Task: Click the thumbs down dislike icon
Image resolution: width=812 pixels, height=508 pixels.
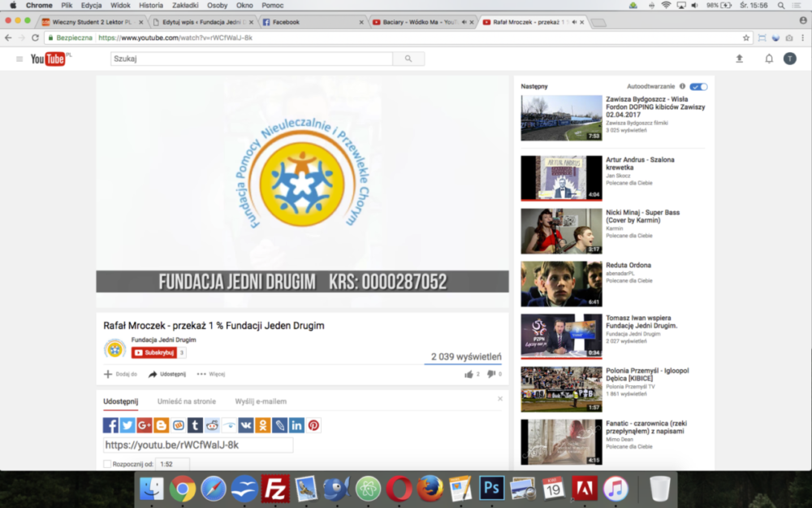Action: (491, 374)
